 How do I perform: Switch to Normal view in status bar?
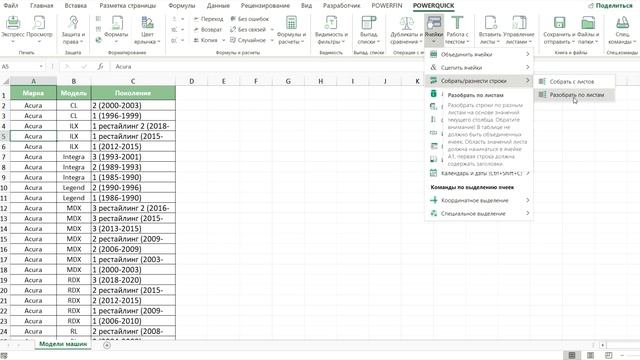(572, 356)
